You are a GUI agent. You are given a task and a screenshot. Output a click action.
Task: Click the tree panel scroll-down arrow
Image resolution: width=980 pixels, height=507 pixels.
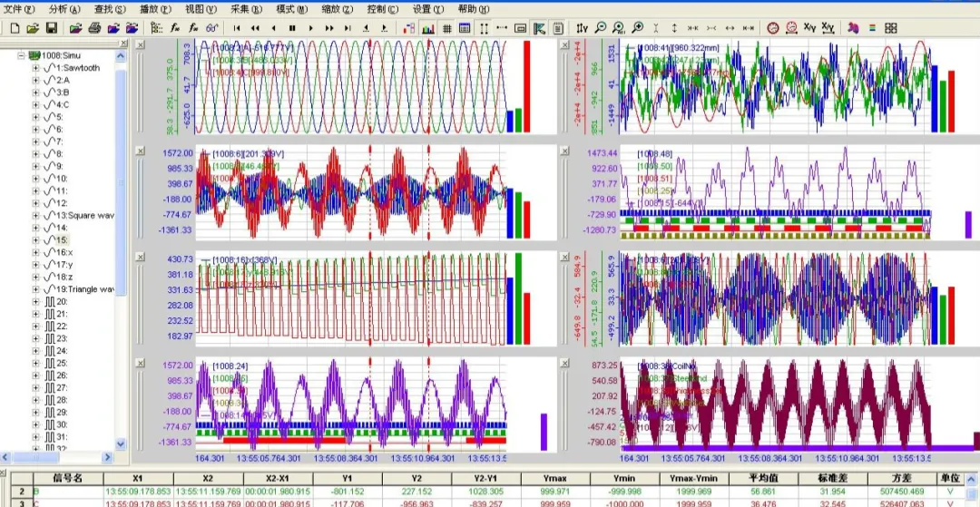(x=122, y=444)
